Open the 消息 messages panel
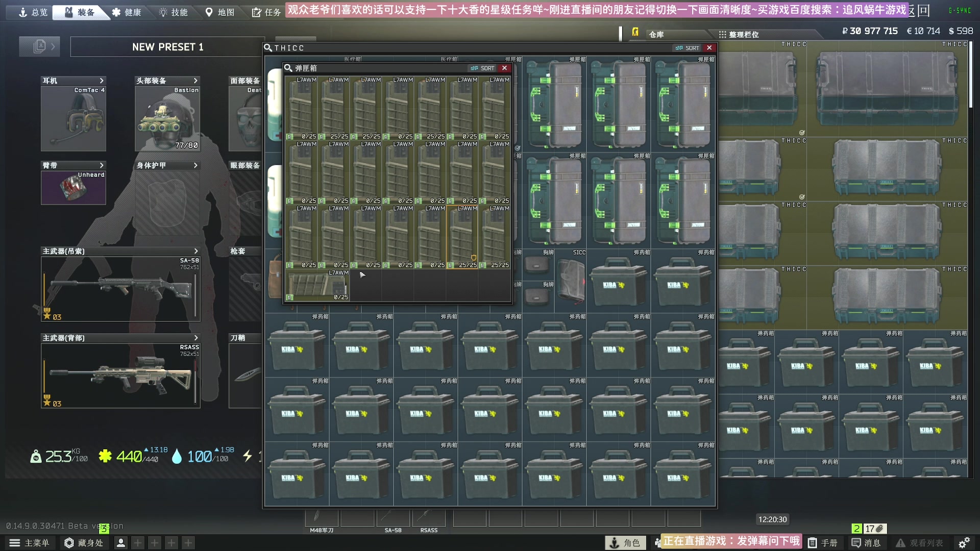The image size is (980, 551). tap(866, 543)
